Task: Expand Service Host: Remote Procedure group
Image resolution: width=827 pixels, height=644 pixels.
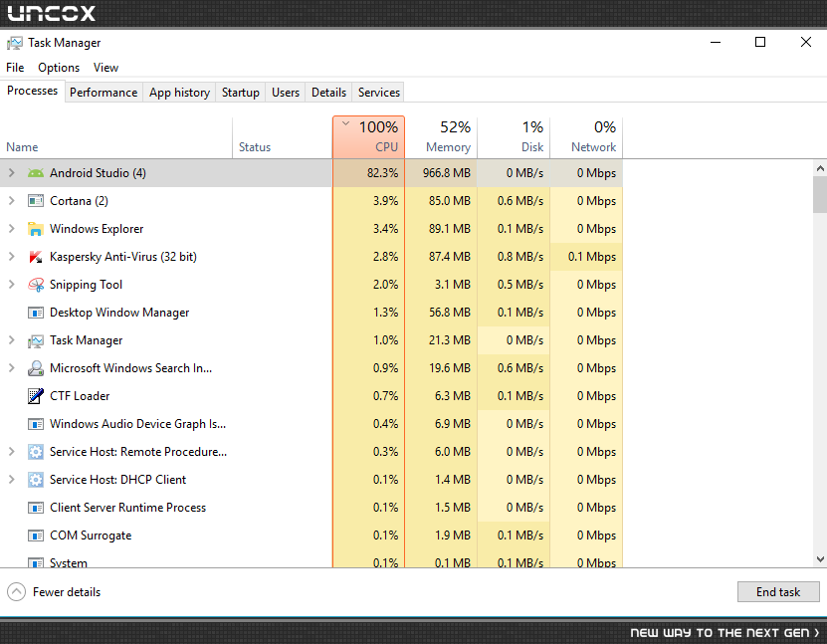Action: click(12, 452)
